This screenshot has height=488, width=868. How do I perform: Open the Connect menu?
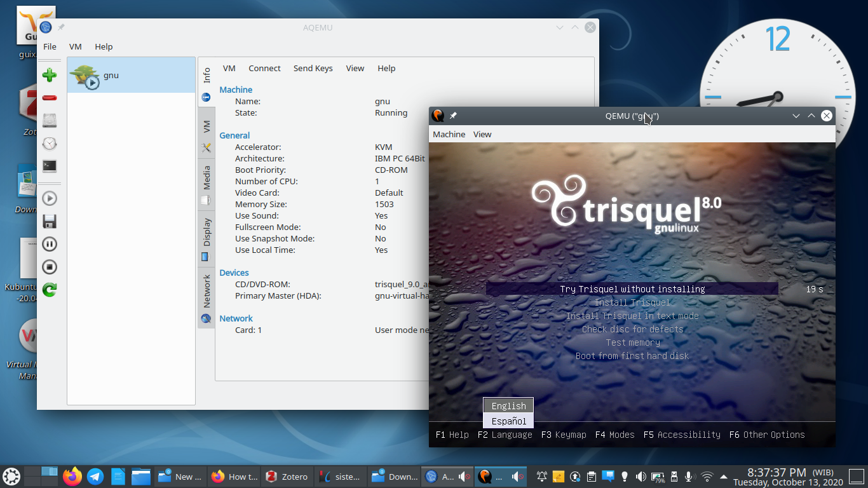(264, 68)
